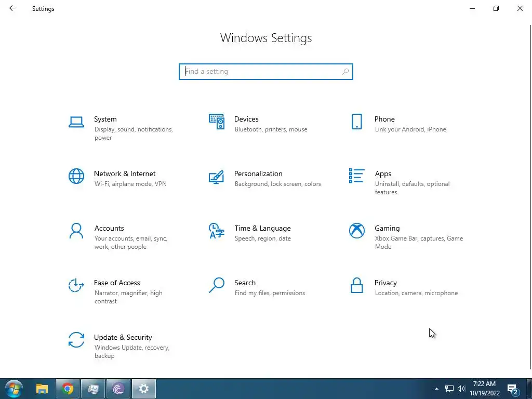Click the magnifier icon in the search box

pos(345,72)
